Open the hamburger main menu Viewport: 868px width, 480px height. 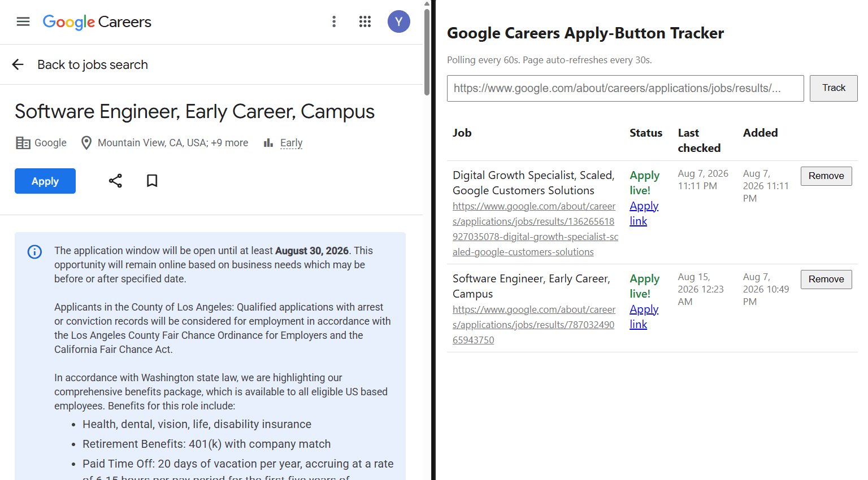23,21
